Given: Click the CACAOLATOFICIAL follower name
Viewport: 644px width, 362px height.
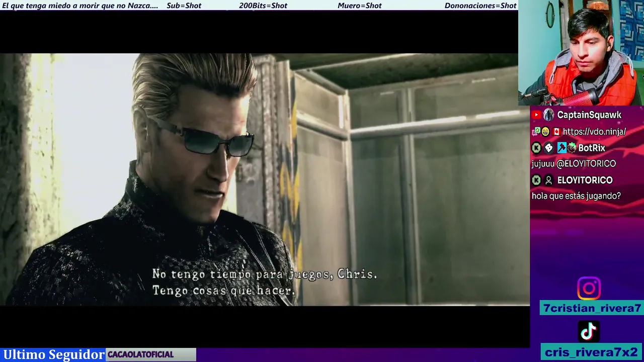Looking at the screenshot, I should 140,355.
